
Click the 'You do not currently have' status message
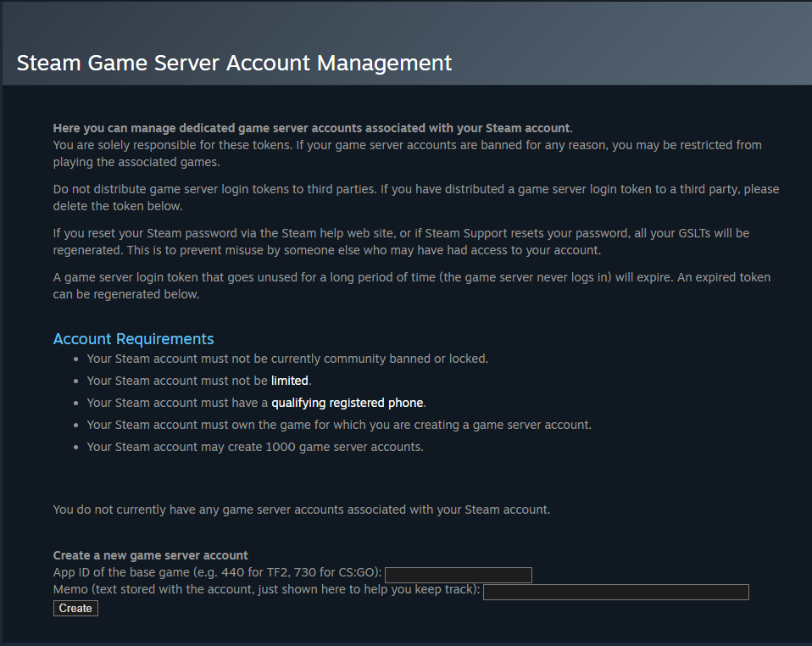point(301,510)
